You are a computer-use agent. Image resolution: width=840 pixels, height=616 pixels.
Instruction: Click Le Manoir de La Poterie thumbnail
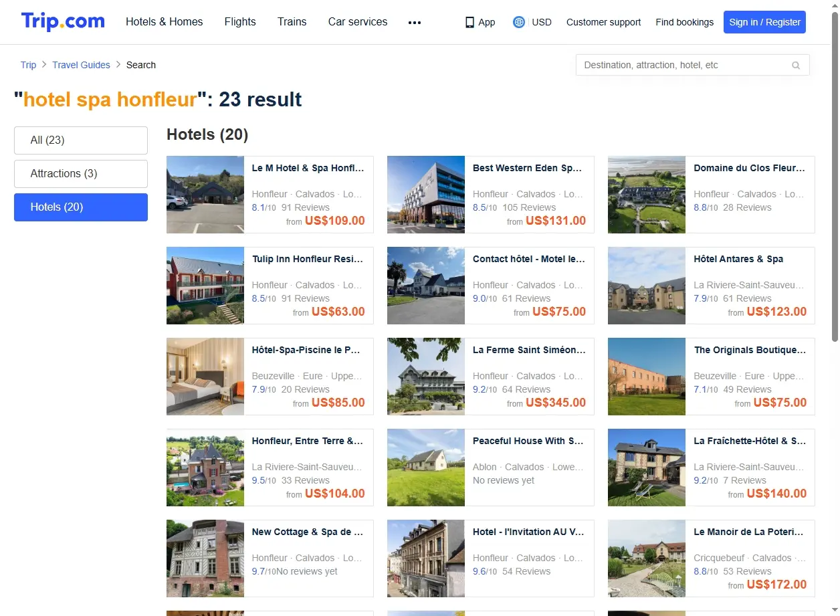(x=647, y=558)
